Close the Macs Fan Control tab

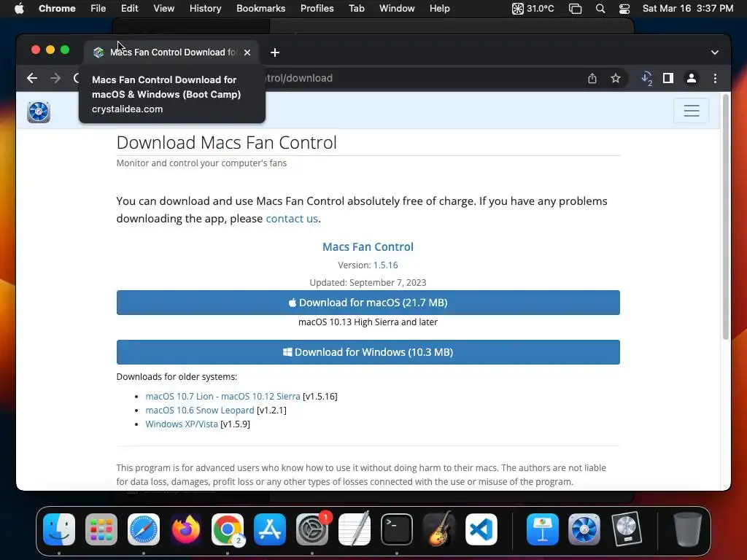247,52
